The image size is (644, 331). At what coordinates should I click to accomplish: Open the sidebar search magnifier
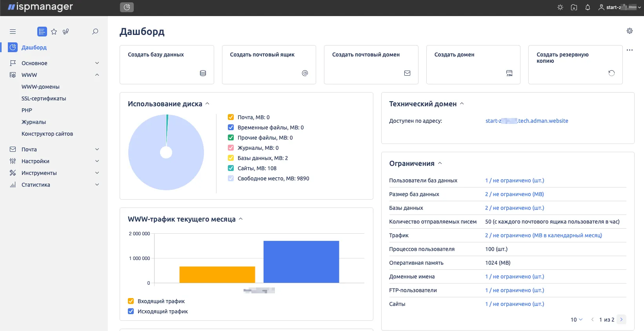(95, 32)
